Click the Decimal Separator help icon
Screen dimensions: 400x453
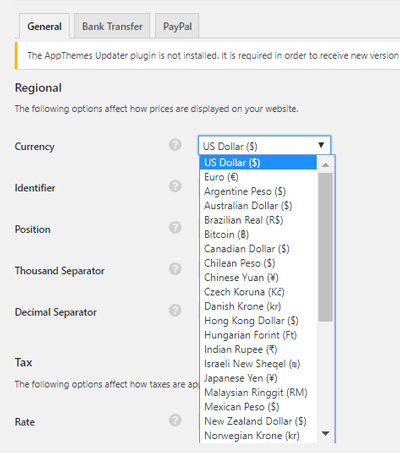click(175, 310)
